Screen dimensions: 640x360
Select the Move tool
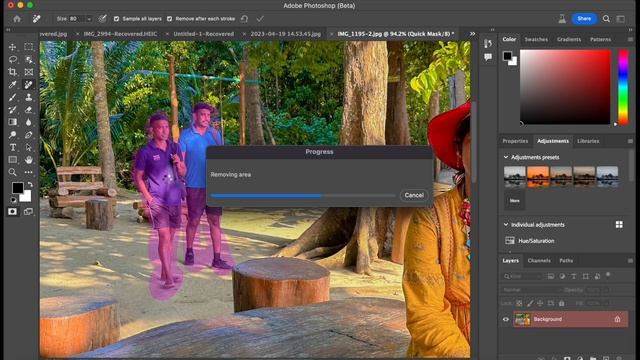pyautogui.click(x=13, y=47)
